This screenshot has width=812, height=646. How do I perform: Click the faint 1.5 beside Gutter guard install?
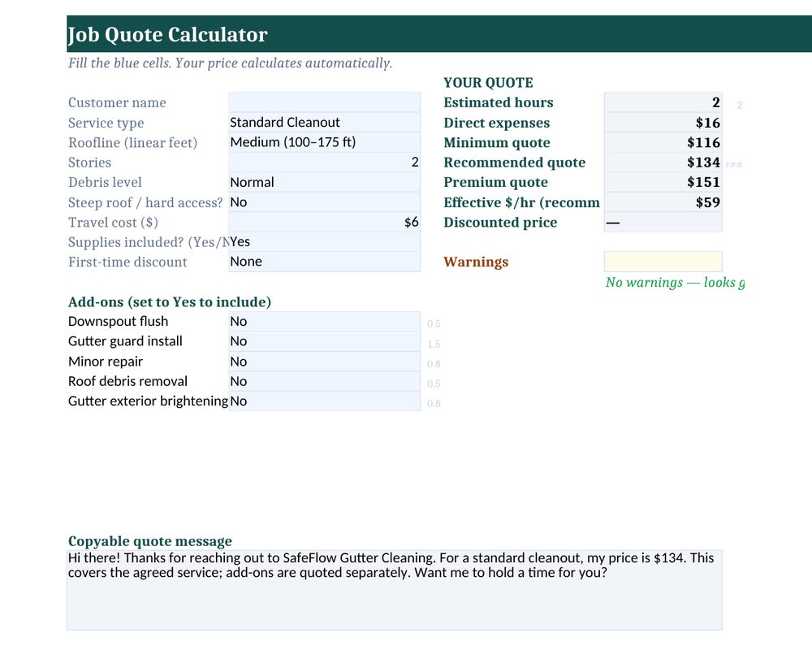pos(434,344)
